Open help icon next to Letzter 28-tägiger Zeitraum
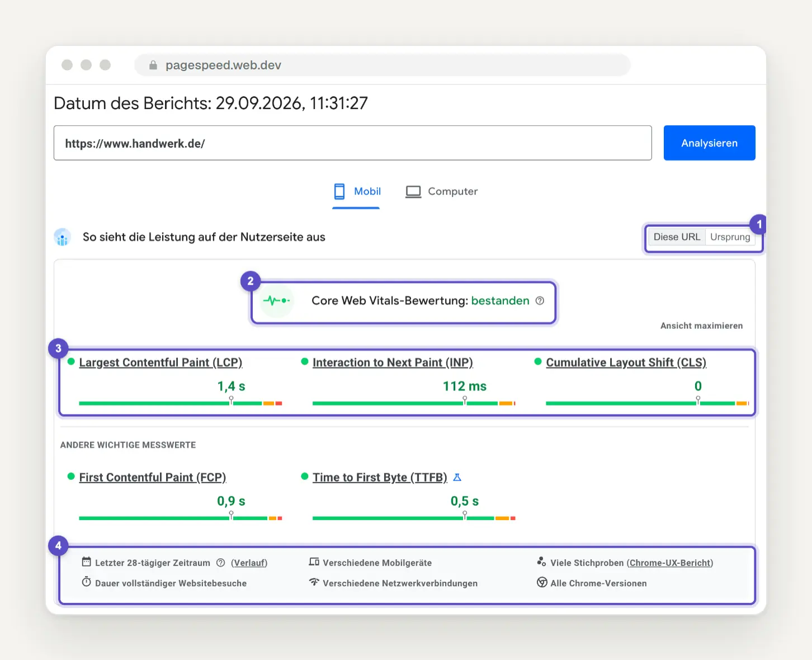The image size is (812, 660). (221, 563)
